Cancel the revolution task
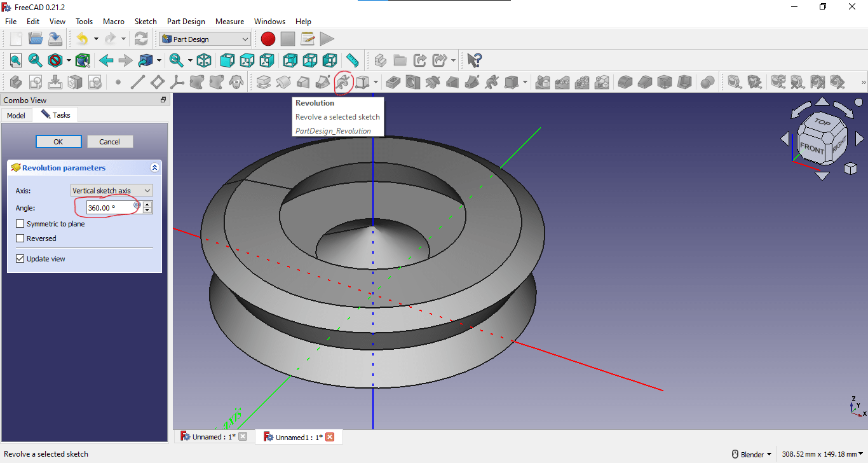Image resolution: width=868 pixels, height=463 pixels. tap(110, 141)
